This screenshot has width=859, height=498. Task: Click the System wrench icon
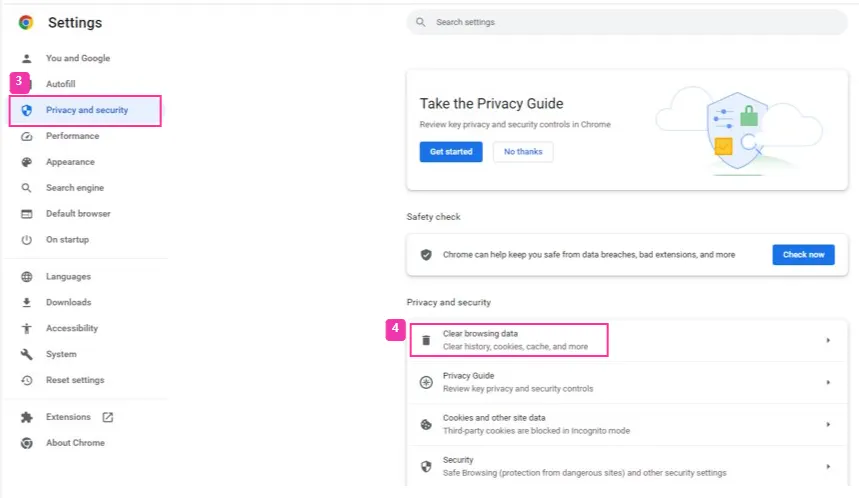[27, 354]
